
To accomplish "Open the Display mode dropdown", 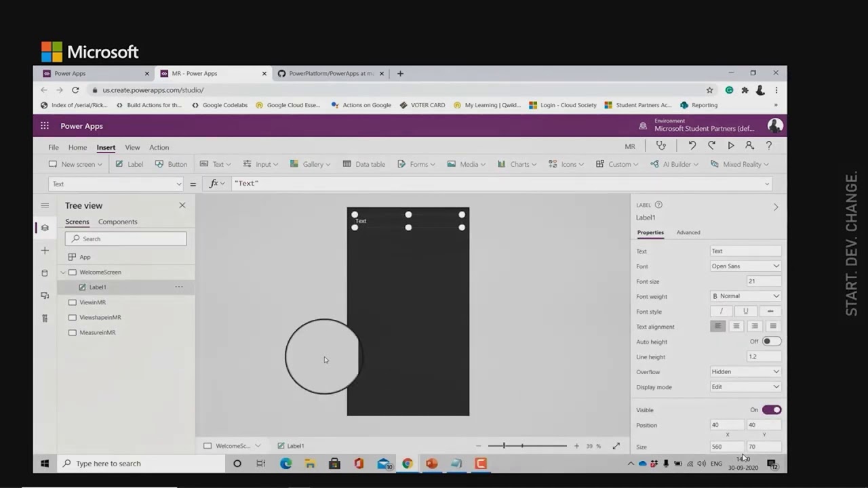I will (745, 387).
